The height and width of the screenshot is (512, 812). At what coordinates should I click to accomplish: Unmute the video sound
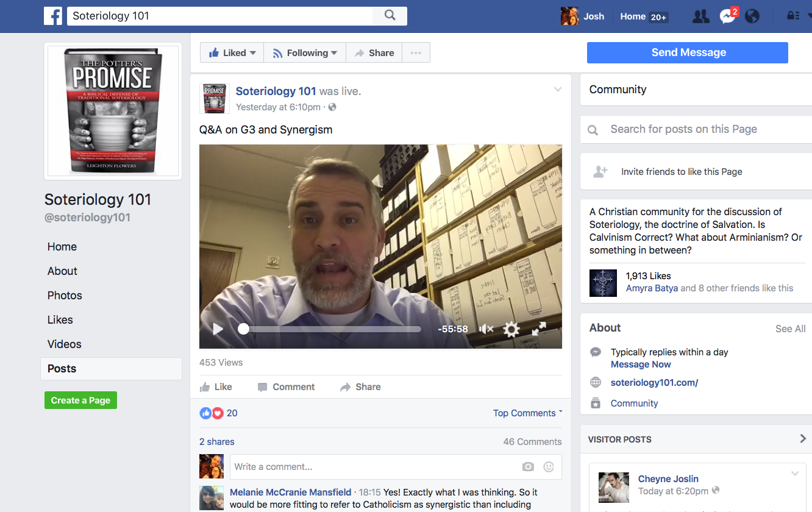click(486, 329)
